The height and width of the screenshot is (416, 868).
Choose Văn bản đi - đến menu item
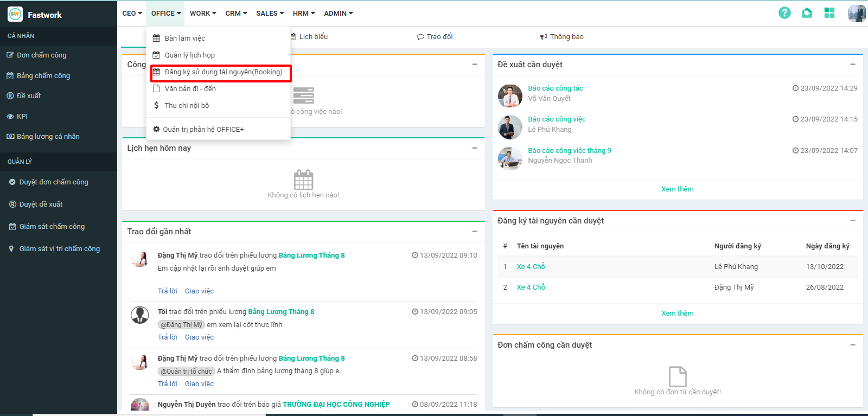pyautogui.click(x=190, y=89)
